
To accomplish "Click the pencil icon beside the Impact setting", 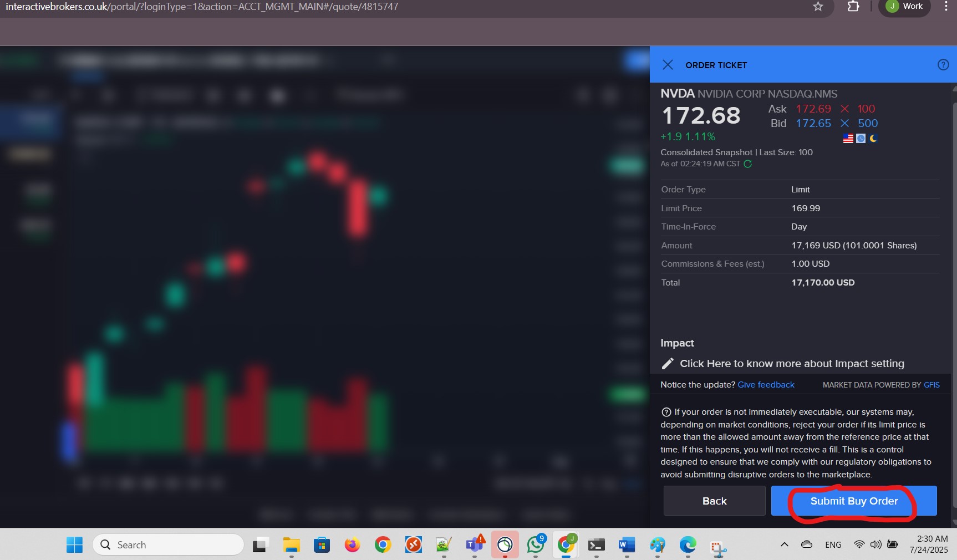I will click(x=668, y=364).
